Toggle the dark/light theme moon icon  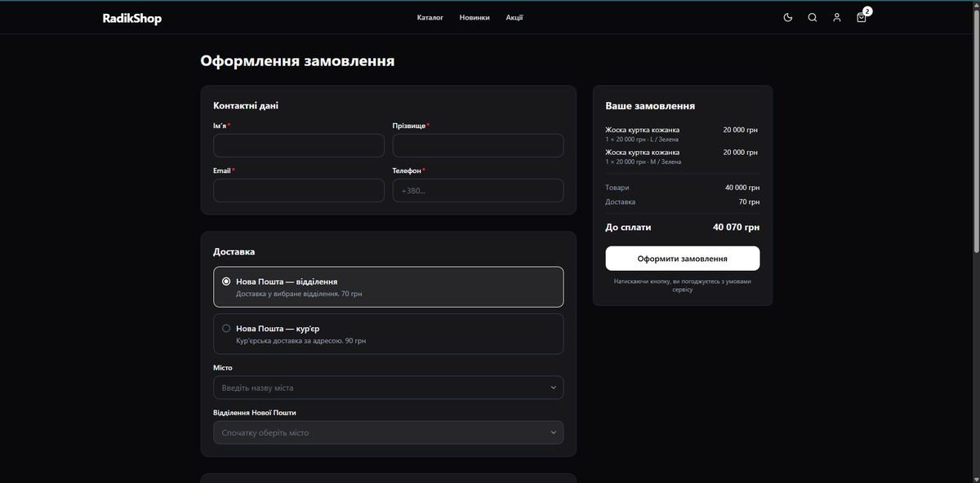coord(787,17)
